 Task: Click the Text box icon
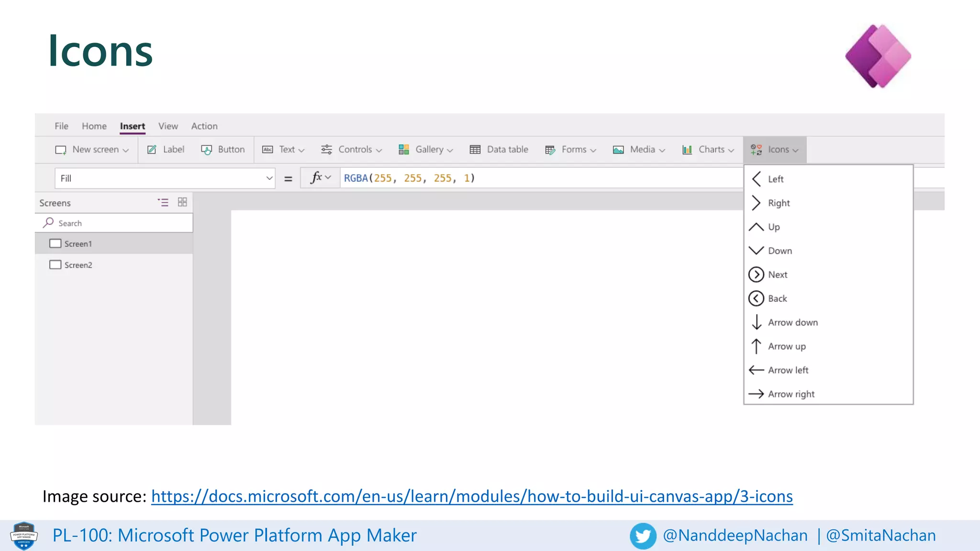click(x=267, y=150)
